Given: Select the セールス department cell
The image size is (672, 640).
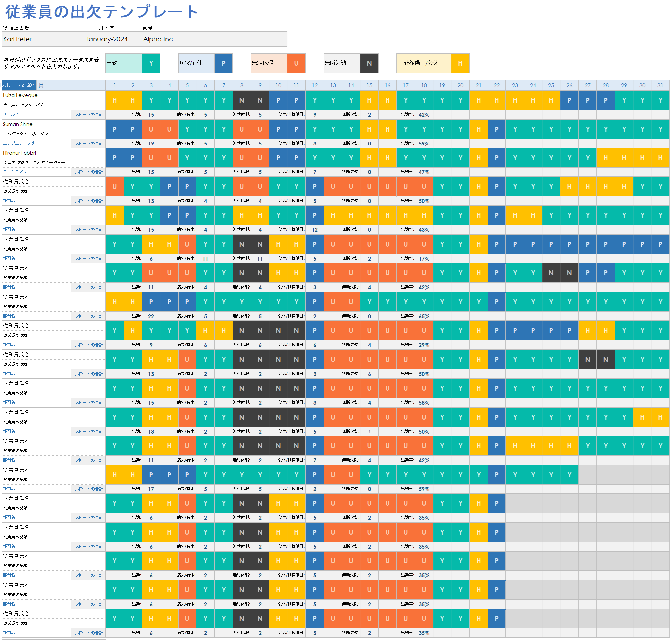Looking at the screenshot, I should 36,115.
